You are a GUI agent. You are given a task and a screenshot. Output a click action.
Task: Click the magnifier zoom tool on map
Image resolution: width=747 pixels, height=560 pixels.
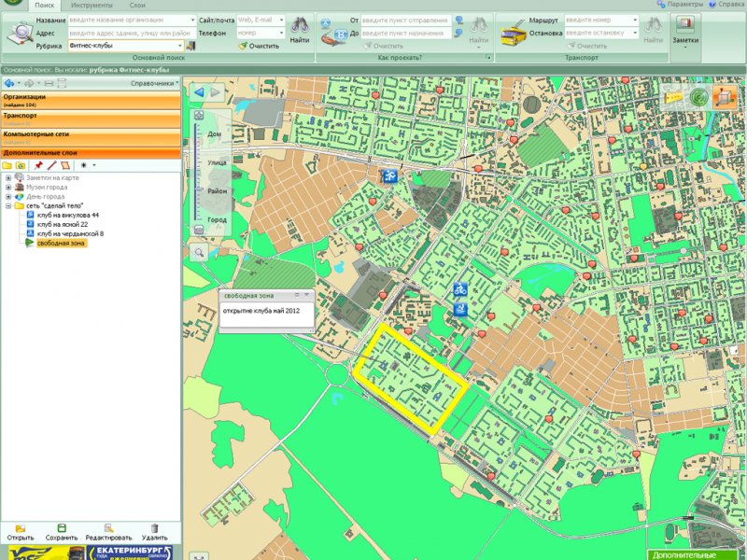coord(199,252)
